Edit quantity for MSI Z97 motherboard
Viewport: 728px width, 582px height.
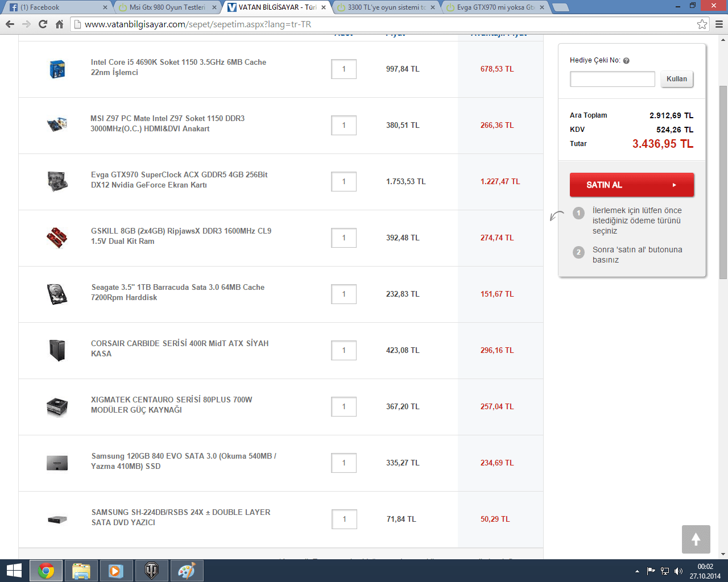pyautogui.click(x=344, y=125)
